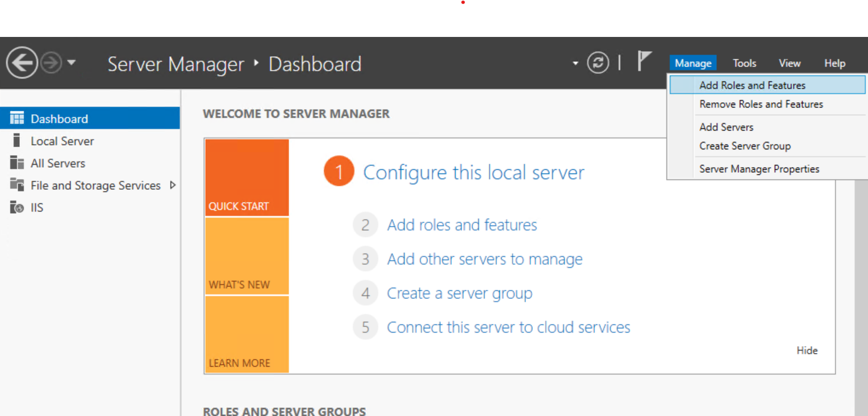The image size is (868, 416).
Task: Click Connect this server to cloud services
Action: click(508, 327)
